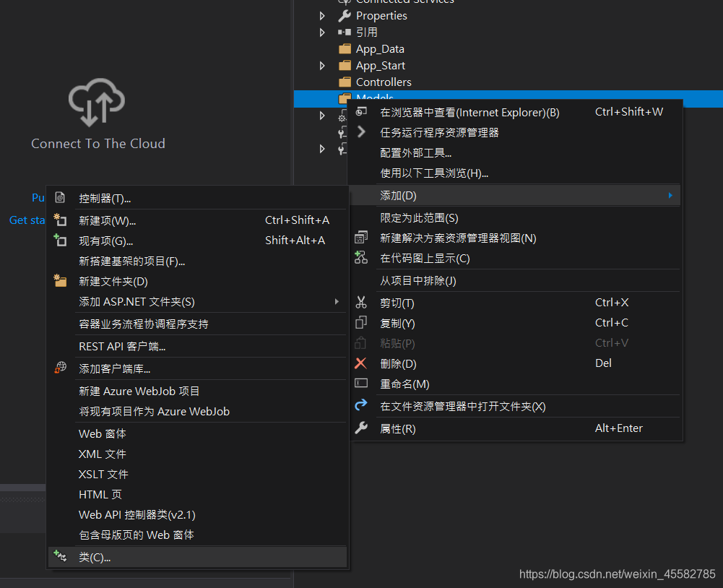Click the scissors Cut icon beside 剪切
Screen dimensions: 723x588
[x=361, y=303]
